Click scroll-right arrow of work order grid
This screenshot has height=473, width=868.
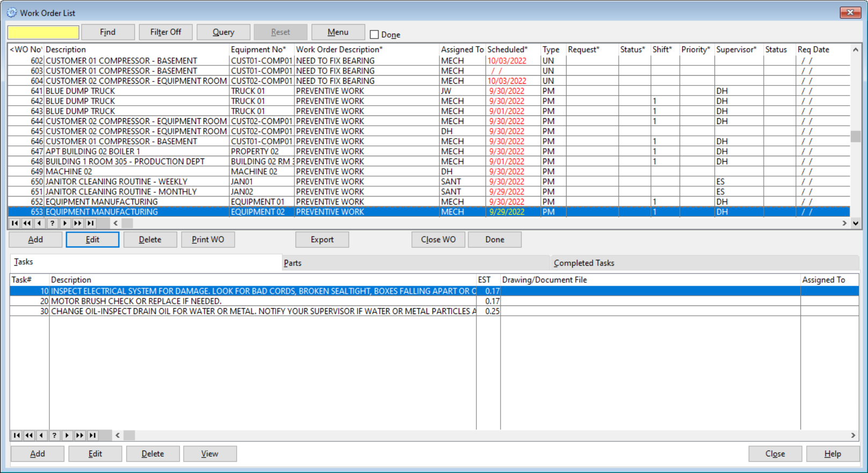[x=844, y=223]
